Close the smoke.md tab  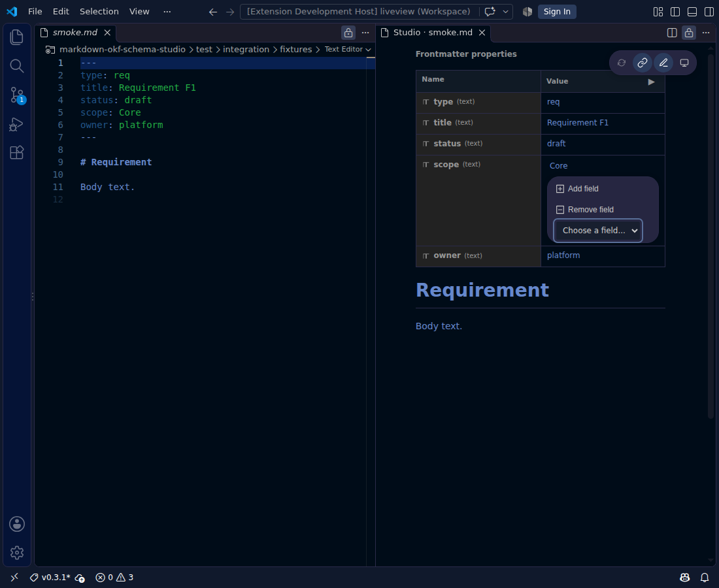tap(107, 33)
